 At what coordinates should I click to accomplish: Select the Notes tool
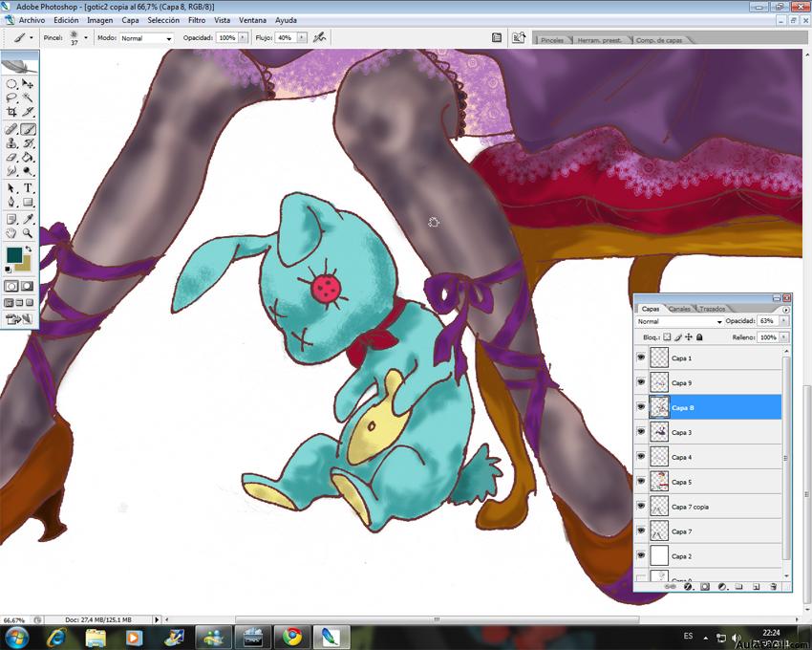click(x=11, y=219)
